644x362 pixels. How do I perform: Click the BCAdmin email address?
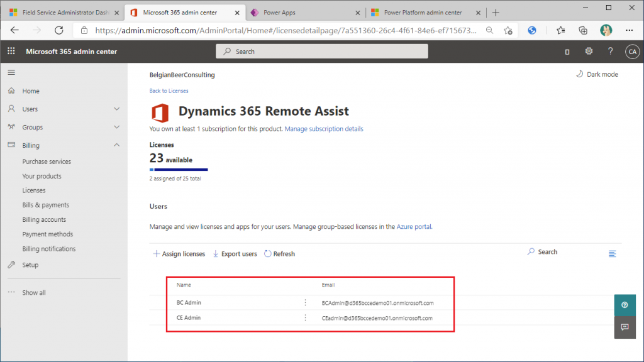tap(377, 303)
